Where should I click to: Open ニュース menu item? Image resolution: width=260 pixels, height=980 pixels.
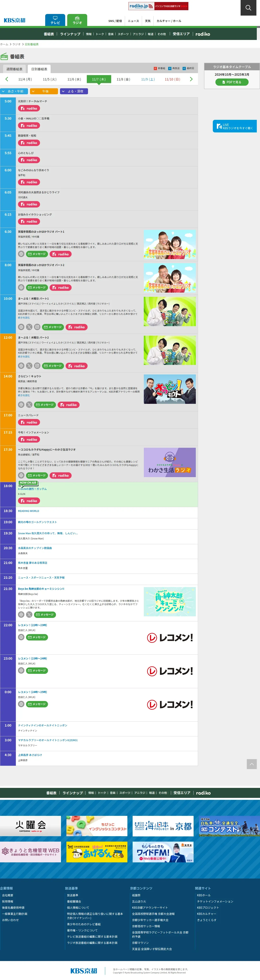pyautogui.click(x=133, y=21)
